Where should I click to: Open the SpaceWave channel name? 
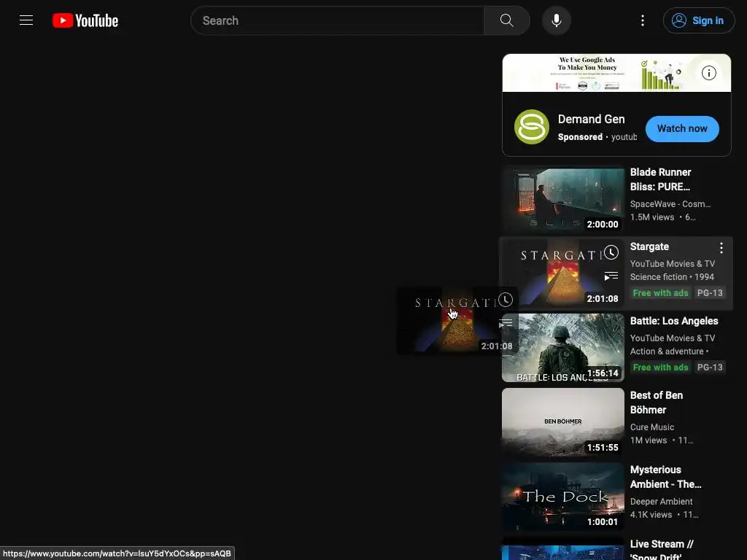pyautogui.click(x=670, y=204)
